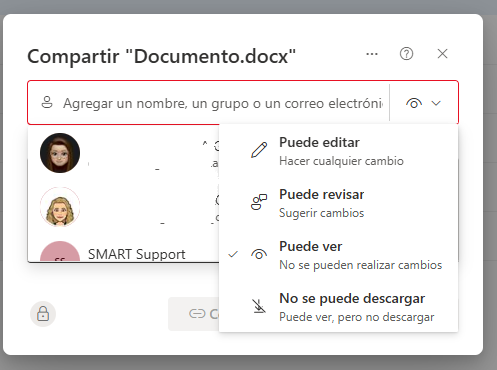This screenshot has width=497, height=370.
Task: Click the checkmark next to Puede ver
Action: click(x=233, y=254)
